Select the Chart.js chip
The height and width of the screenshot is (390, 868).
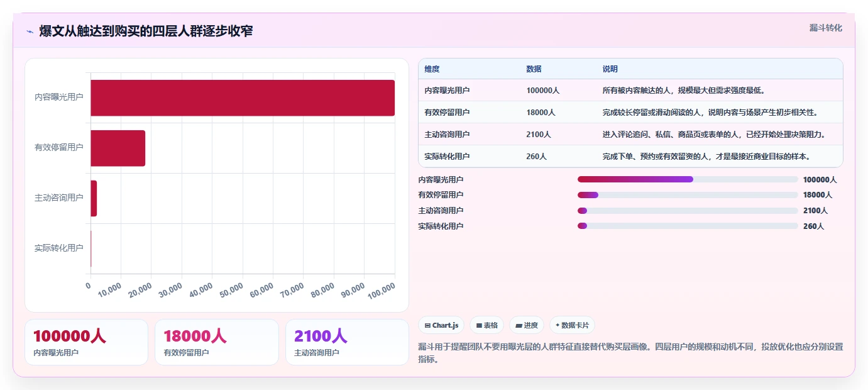[x=442, y=325]
